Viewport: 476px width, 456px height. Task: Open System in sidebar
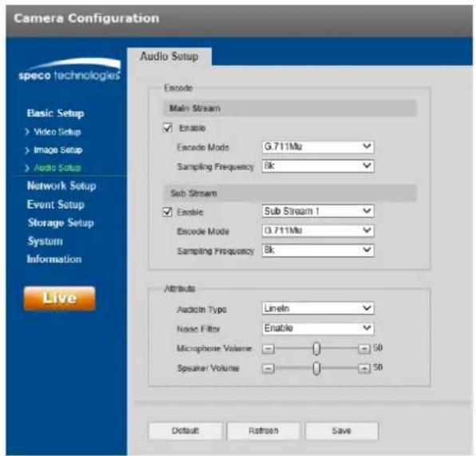point(46,241)
